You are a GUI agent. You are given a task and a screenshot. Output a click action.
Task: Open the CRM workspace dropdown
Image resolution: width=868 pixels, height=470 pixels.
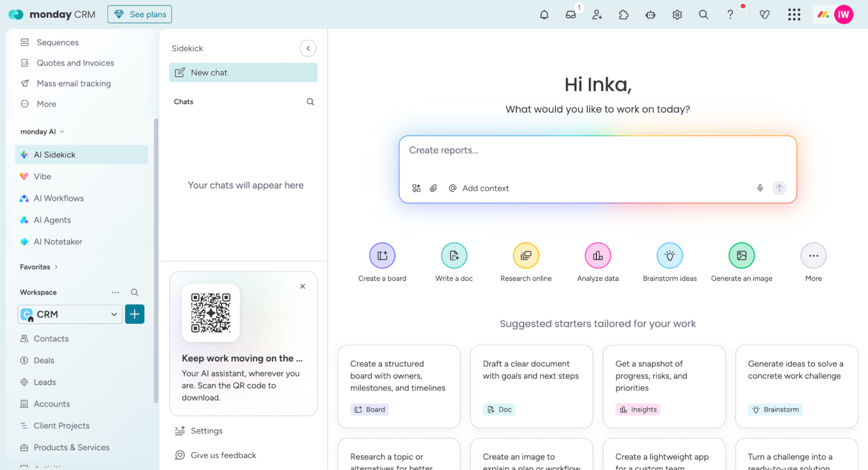pos(70,314)
